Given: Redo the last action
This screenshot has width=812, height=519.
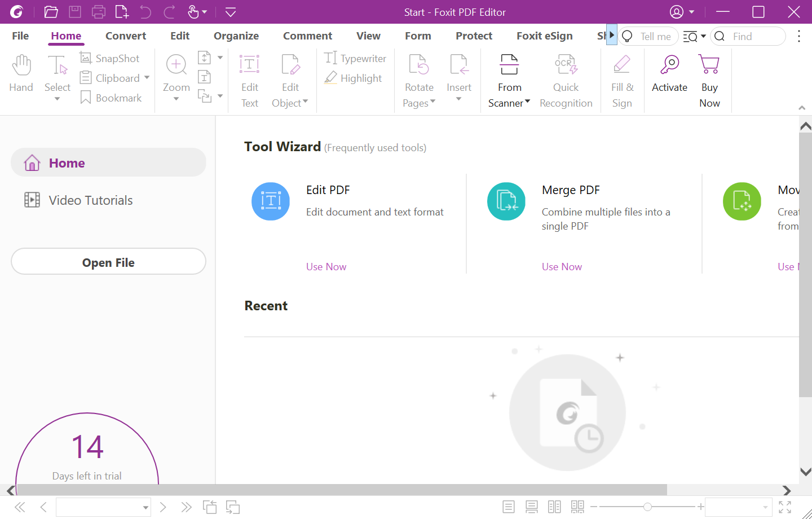Looking at the screenshot, I should (x=169, y=12).
